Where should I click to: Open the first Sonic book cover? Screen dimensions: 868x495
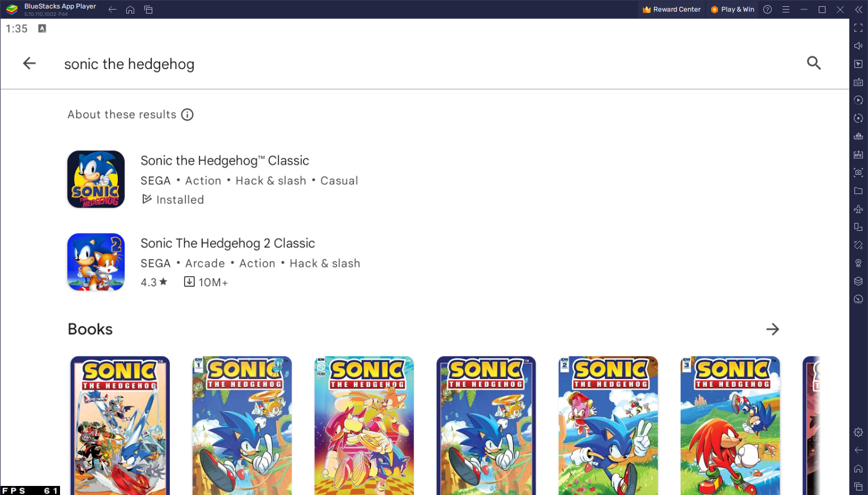[120, 425]
